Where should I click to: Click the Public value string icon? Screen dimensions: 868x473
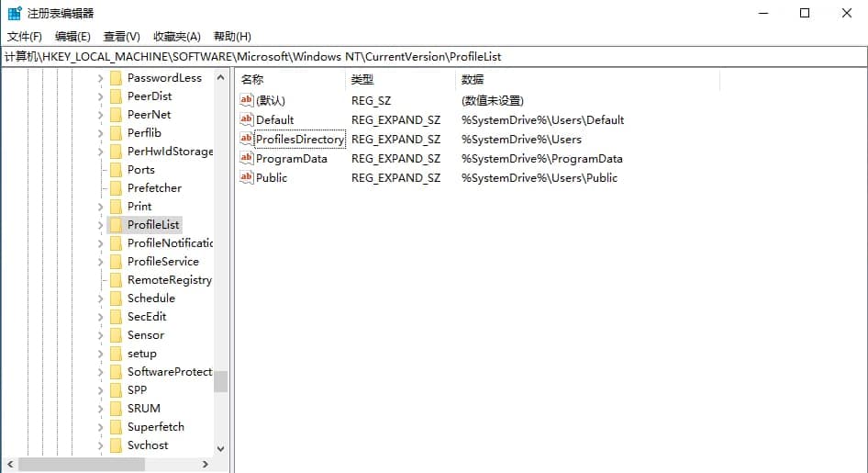tap(246, 177)
